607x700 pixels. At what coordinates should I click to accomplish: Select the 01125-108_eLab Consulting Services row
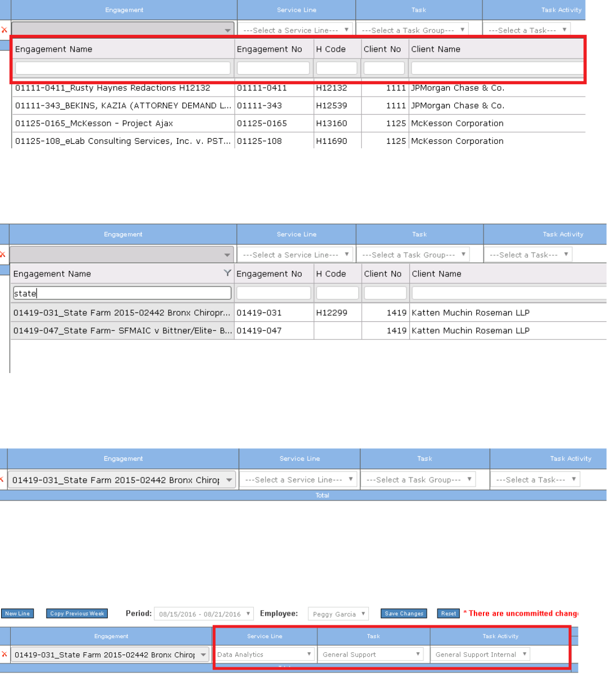[x=298, y=141]
